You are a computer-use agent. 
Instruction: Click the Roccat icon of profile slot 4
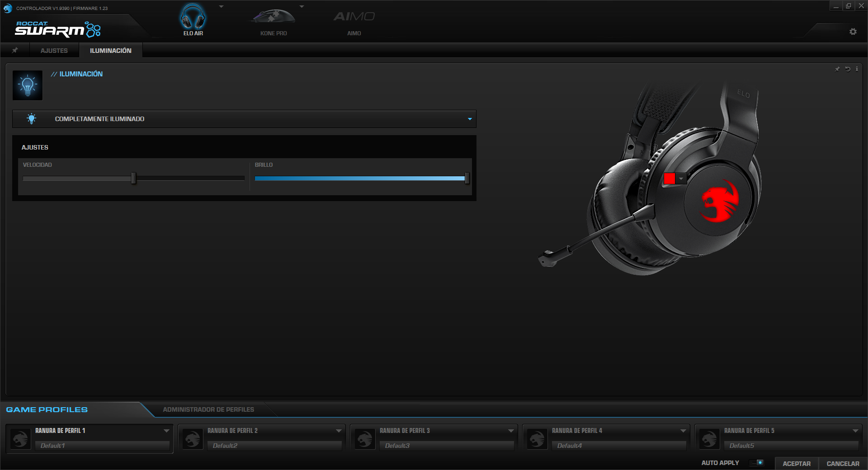(x=537, y=439)
